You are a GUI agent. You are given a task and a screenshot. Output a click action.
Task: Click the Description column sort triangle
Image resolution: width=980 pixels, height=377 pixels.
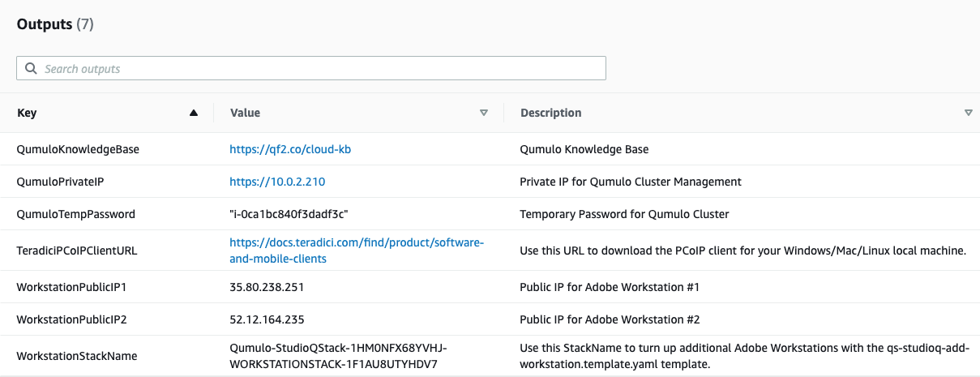click(969, 114)
